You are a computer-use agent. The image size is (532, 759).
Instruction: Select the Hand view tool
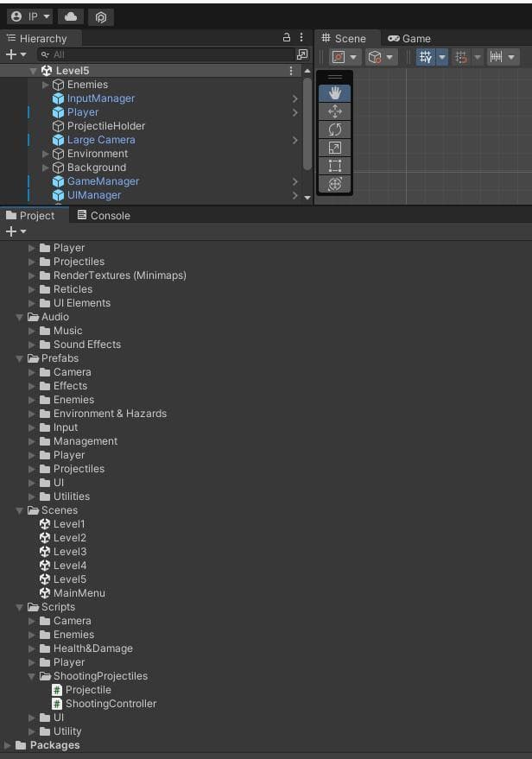(334, 93)
